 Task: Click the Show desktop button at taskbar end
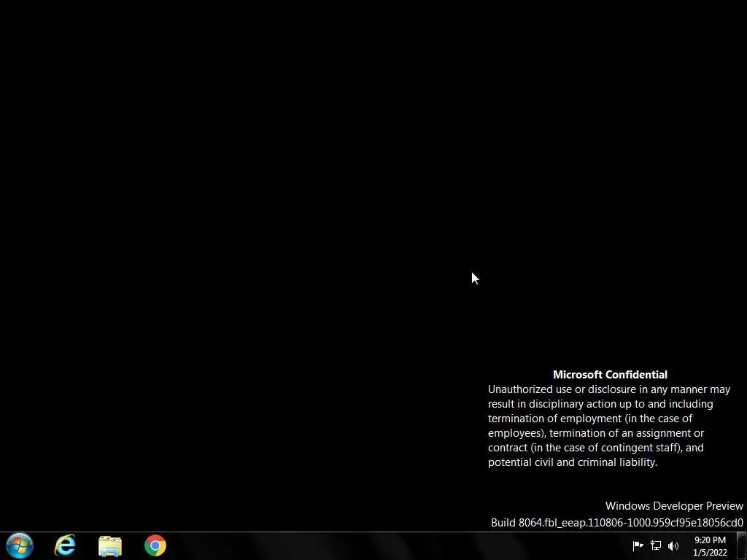click(x=742, y=545)
